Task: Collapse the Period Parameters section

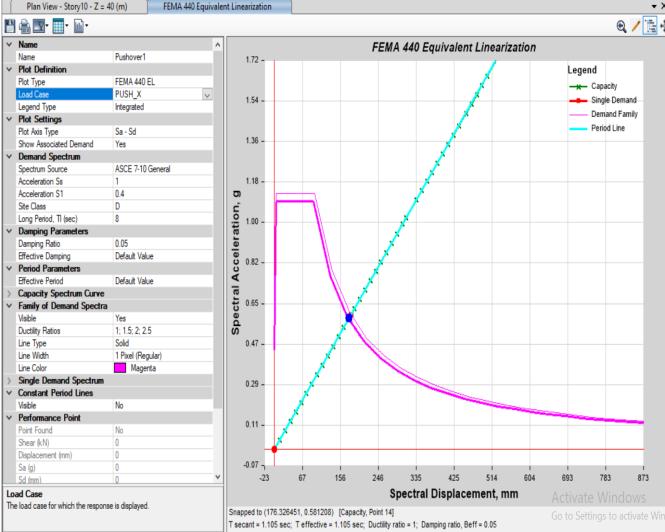Action: (x=9, y=269)
